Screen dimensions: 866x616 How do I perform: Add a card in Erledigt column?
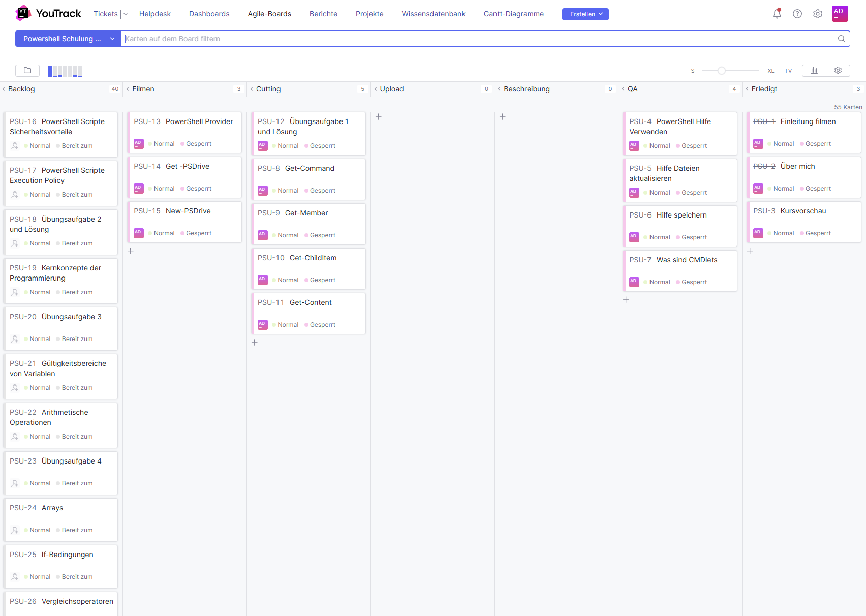tap(750, 251)
